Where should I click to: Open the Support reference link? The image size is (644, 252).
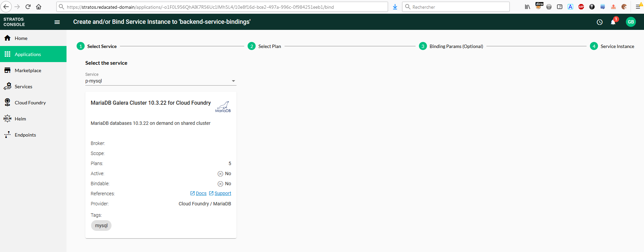click(x=220, y=194)
